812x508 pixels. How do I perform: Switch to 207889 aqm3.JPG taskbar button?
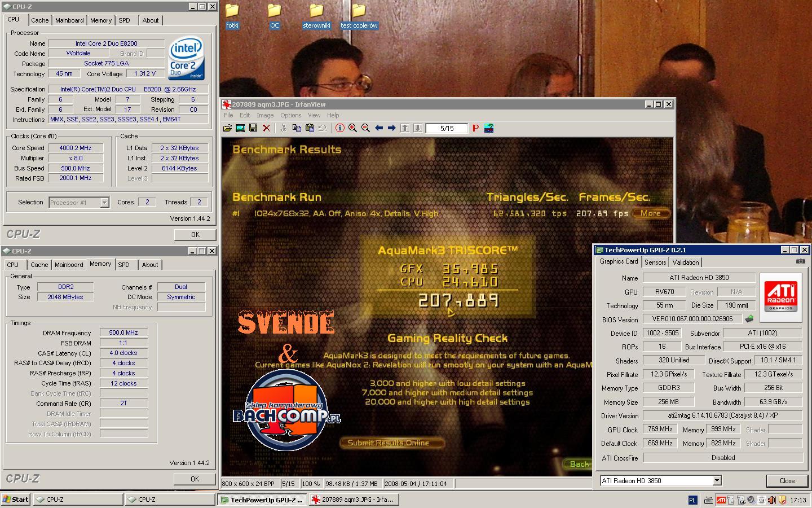tap(354, 500)
